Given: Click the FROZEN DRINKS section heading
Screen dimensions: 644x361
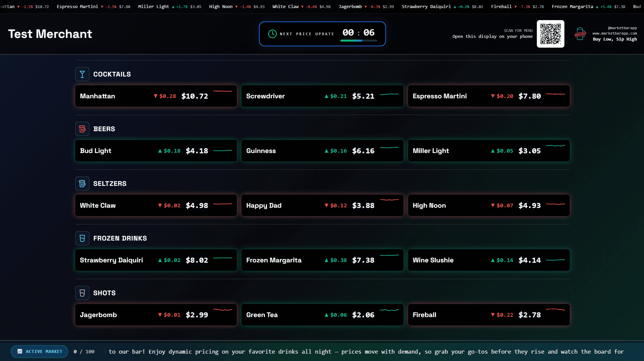Looking at the screenshot, I should (x=120, y=238).
